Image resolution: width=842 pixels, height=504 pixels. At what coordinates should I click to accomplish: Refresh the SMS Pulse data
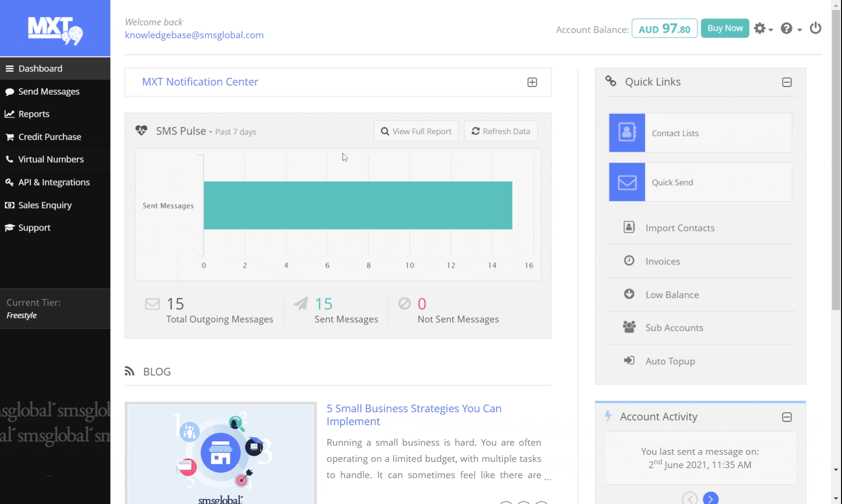pyautogui.click(x=501, y=131)
